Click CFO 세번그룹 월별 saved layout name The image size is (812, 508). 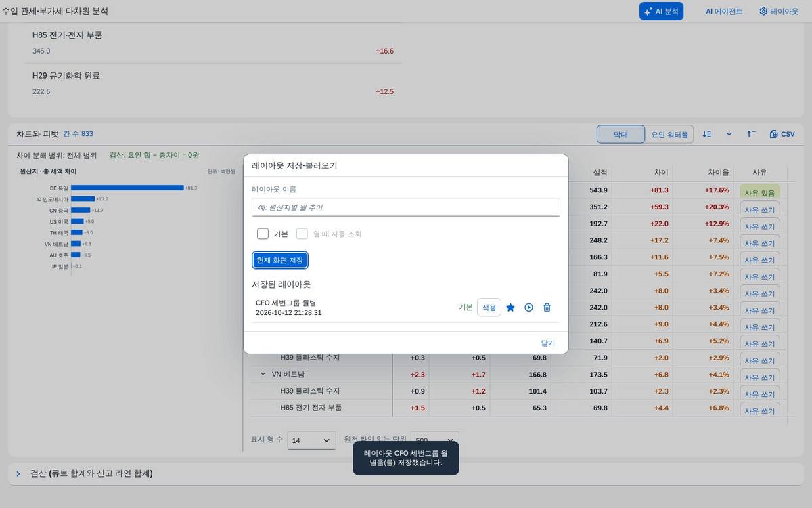click(286, 303)
